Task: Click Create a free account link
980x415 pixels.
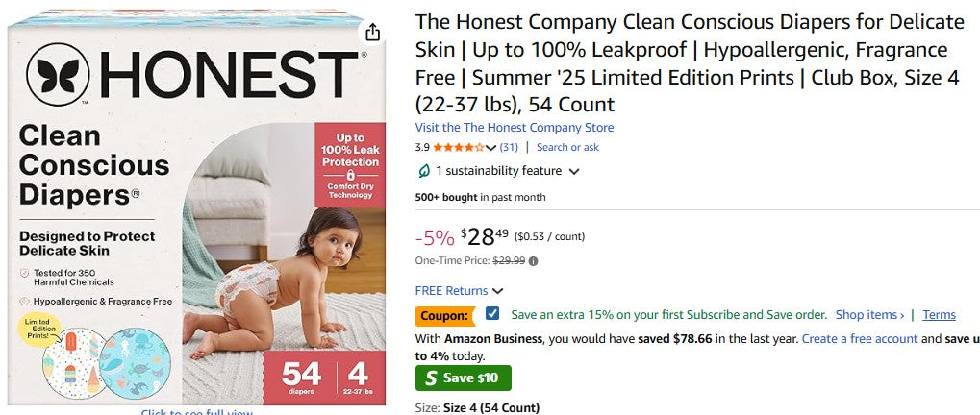Action: tap(860, 339)
